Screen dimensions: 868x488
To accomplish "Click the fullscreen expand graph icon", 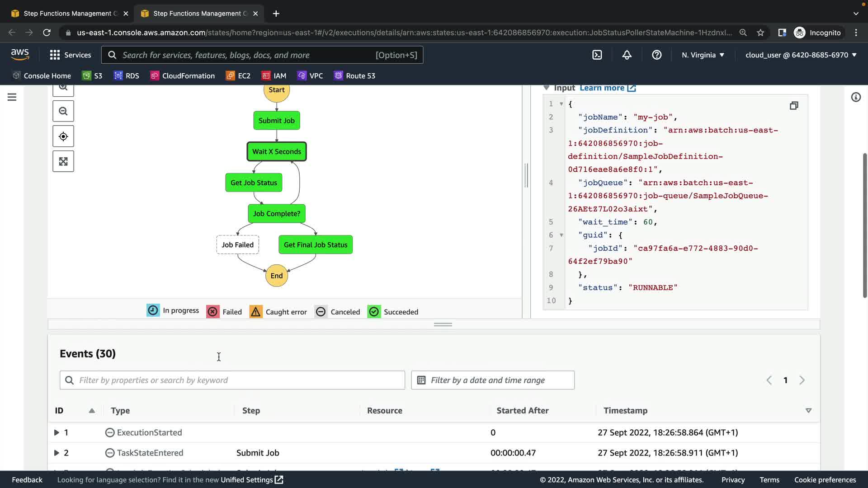I will tap(63, 161).
